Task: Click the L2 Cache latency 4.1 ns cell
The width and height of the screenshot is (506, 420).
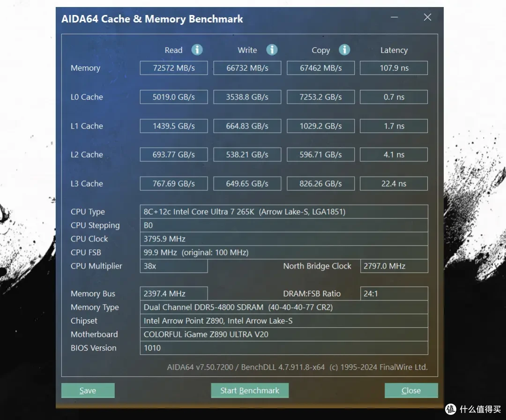Action: click(x=394, y=155)
